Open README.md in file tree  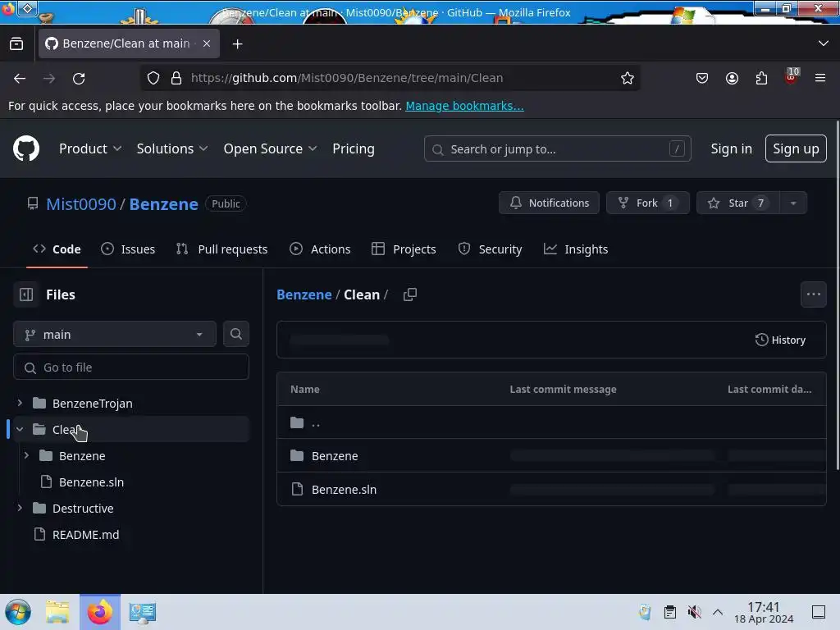click(85, 535)
